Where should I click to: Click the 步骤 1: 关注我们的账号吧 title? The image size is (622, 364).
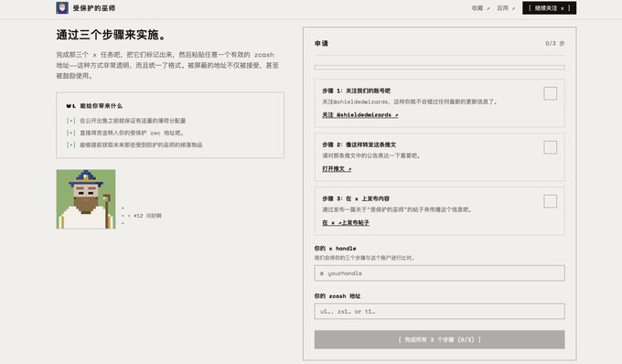(x=356, y=91)
